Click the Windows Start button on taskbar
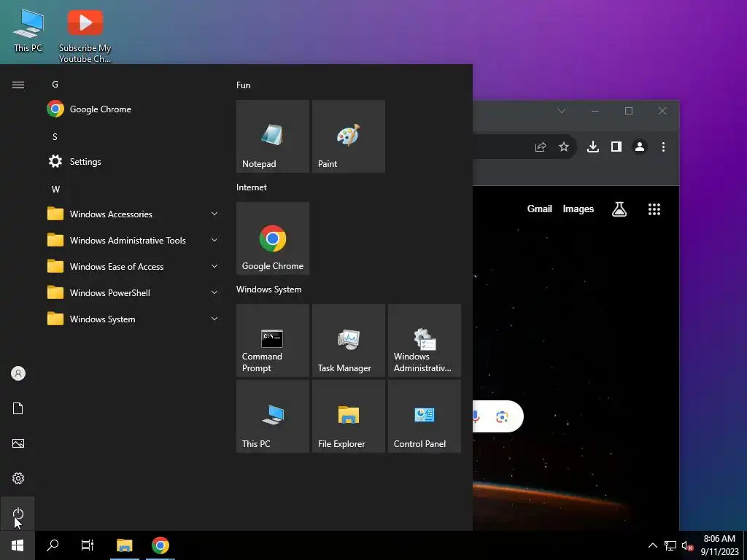The image size is (747, 560). [18, 545]
